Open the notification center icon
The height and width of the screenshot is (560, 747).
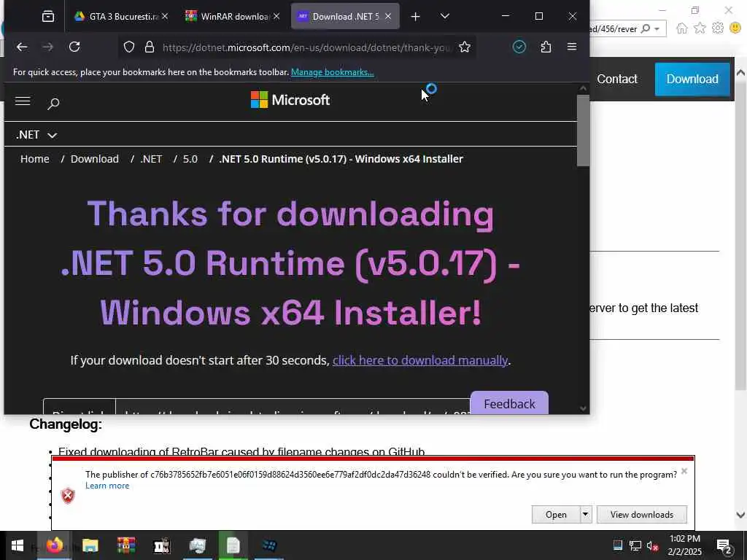point(724,547)
